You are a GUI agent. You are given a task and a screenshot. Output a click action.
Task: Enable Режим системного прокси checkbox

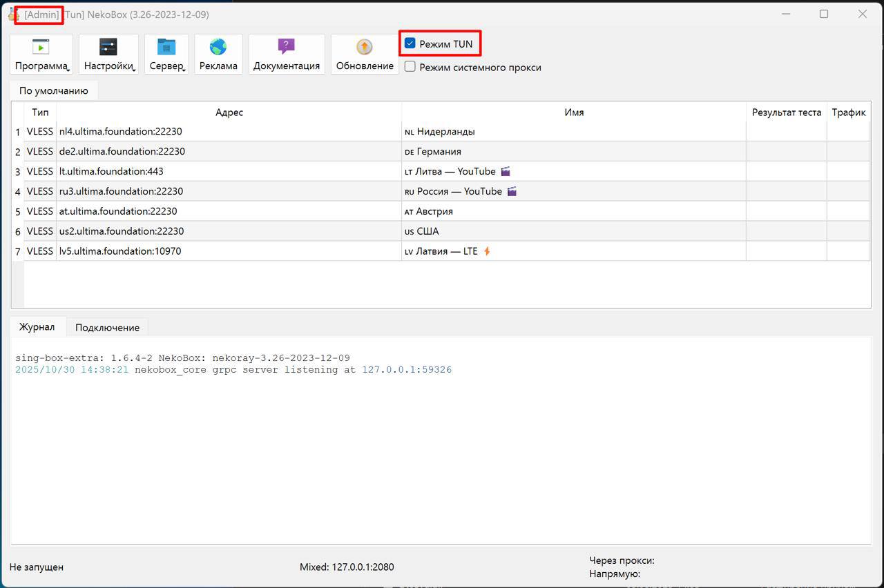pyautogui.click(x=410, y=67)
